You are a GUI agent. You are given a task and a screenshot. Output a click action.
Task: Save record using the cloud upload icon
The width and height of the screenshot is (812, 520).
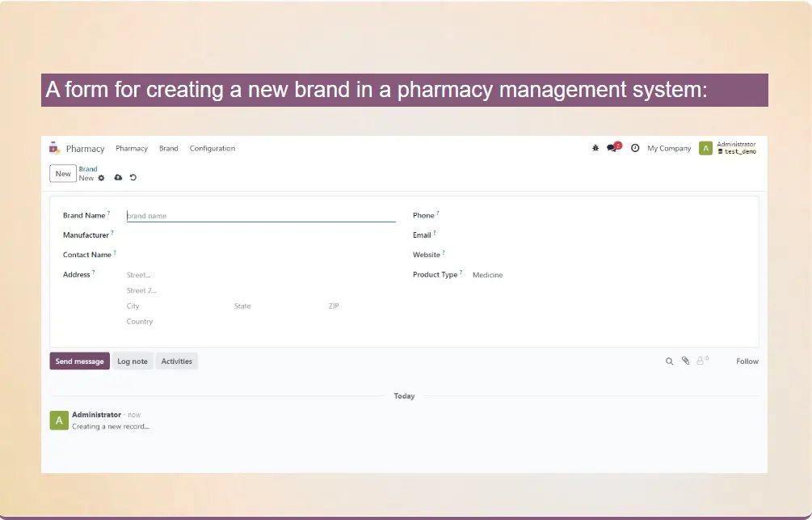(x=118, y=177)
